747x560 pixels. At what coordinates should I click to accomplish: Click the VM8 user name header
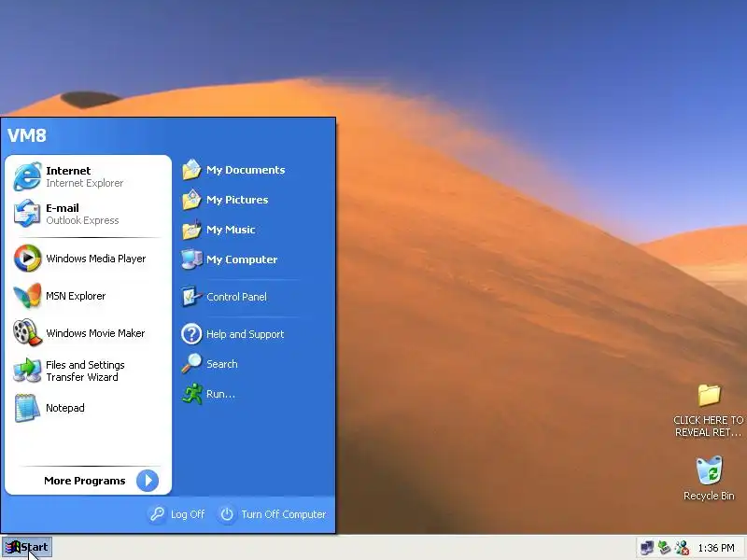(x=27, y=135)
